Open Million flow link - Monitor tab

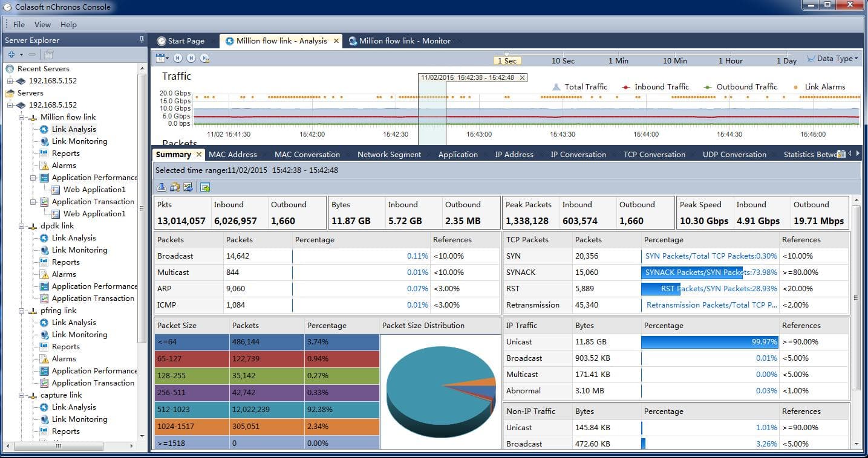pyautogui.click(x=404, y=40)
